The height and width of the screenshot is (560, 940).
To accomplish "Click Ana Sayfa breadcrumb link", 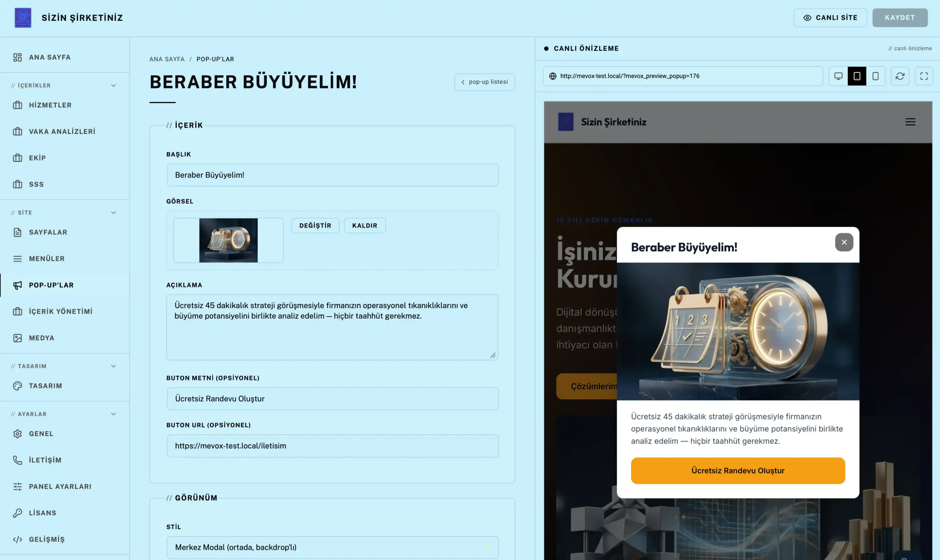I will click(167, 59).
